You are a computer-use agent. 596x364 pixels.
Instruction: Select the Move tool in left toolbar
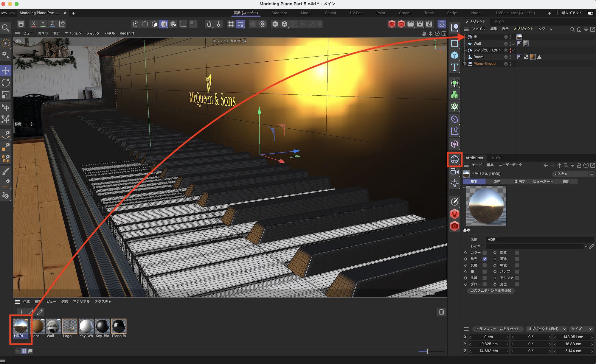click(x=6, y=71)
